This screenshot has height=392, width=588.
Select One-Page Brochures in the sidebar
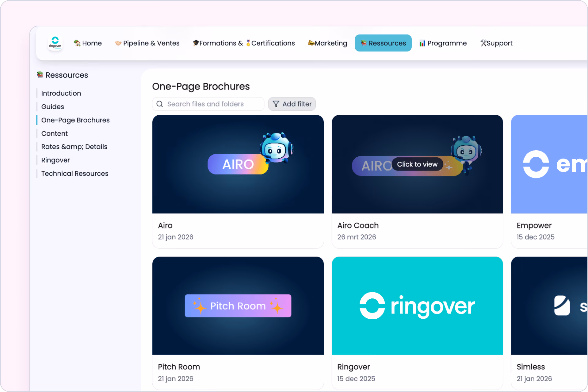click(75, 120)
